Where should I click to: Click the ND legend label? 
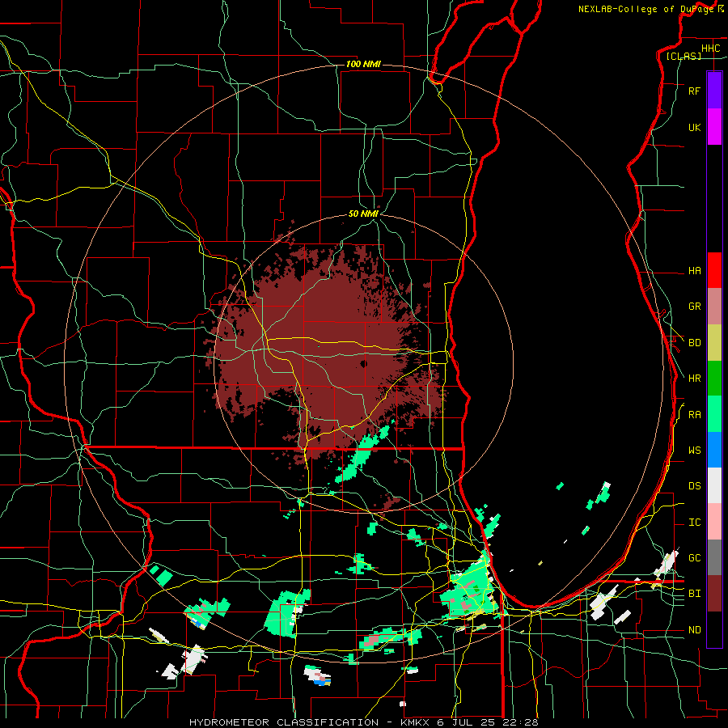(x=694, y=630)
